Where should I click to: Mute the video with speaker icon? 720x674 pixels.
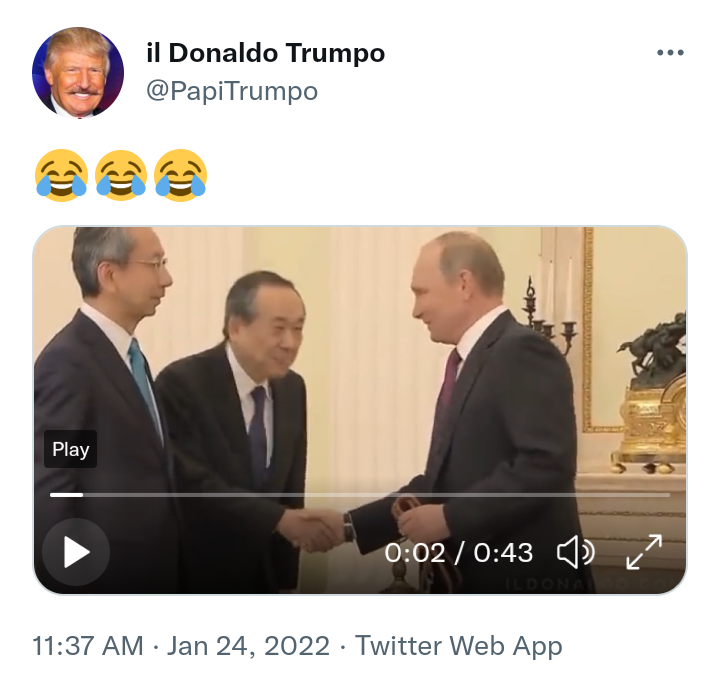pos(575,552)
